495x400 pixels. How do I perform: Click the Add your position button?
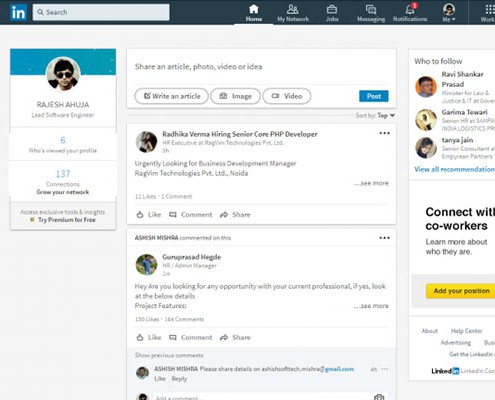461,291
